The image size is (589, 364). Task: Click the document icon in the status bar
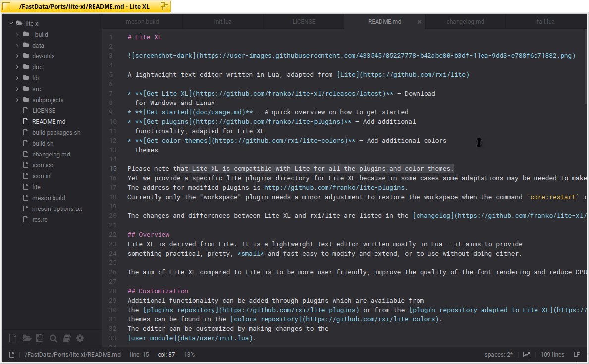pyautogui.click(x=12, y=354)
